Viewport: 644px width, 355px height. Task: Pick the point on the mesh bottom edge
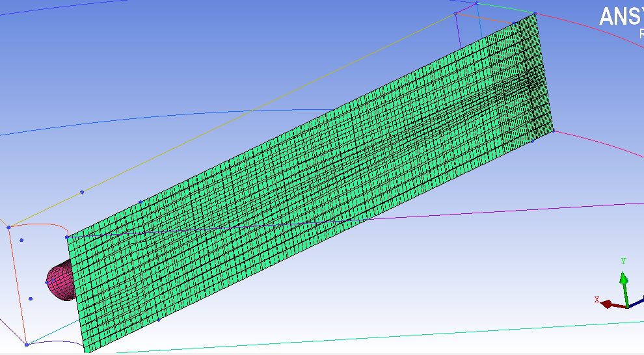coord(158,320)
